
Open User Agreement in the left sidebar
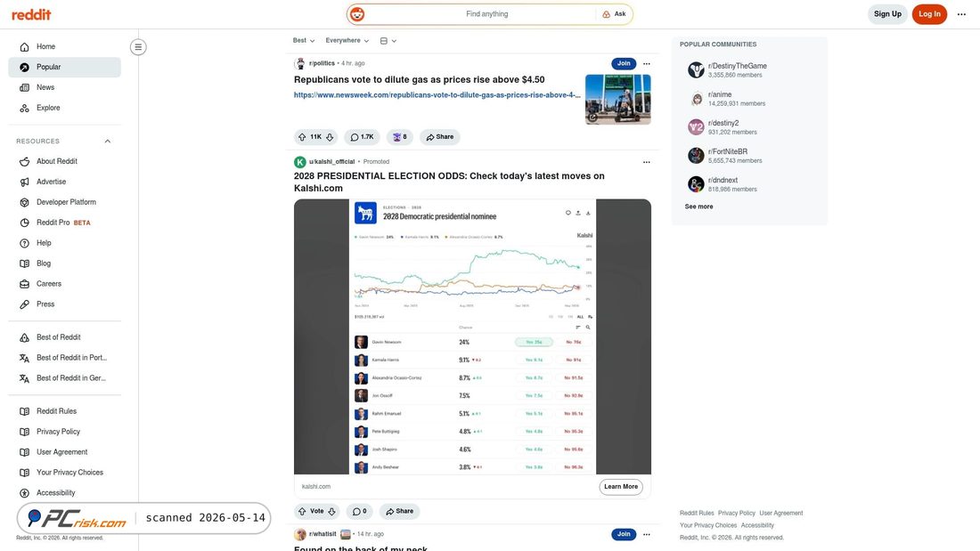(64, 452)
